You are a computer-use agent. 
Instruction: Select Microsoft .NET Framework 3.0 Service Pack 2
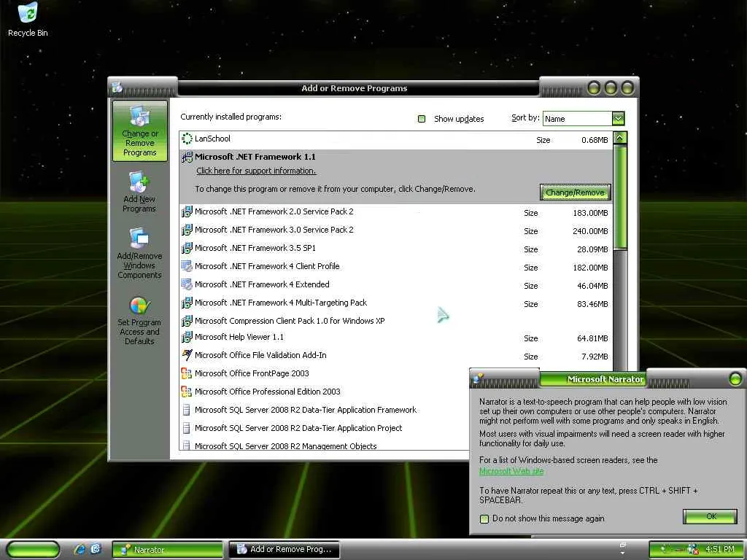396,230
